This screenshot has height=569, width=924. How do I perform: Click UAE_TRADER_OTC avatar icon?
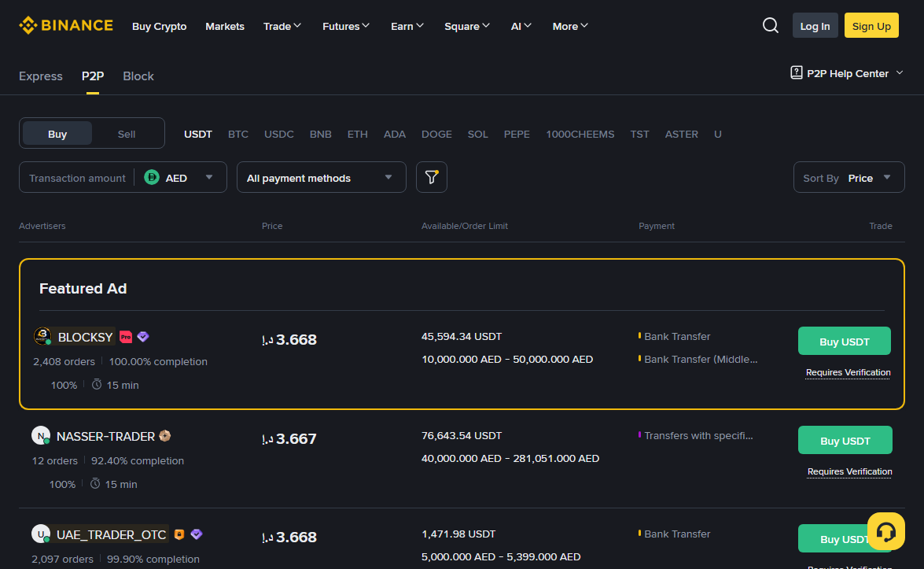point(41,534)
